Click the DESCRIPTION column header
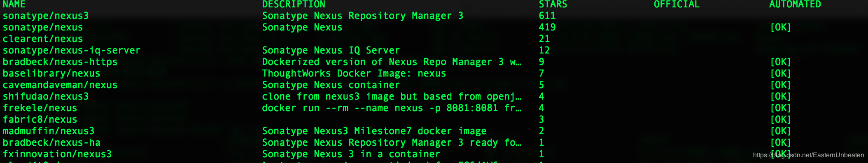The image size is (868, 163). 294,5
